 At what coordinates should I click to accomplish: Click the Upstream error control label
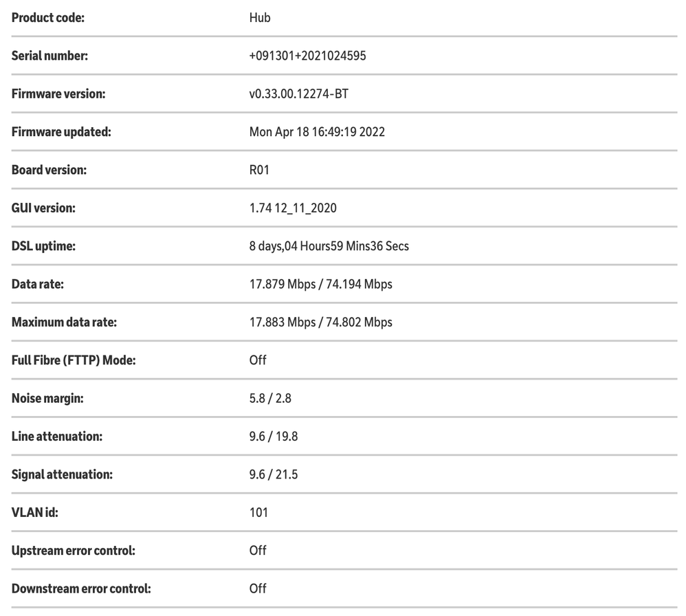tap(73, 550)
